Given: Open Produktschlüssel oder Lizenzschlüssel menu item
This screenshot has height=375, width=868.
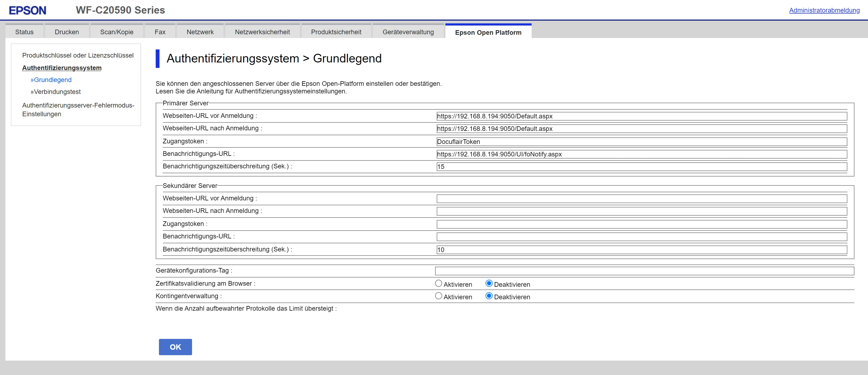Looking at the screenshot, I should (78, 55).
